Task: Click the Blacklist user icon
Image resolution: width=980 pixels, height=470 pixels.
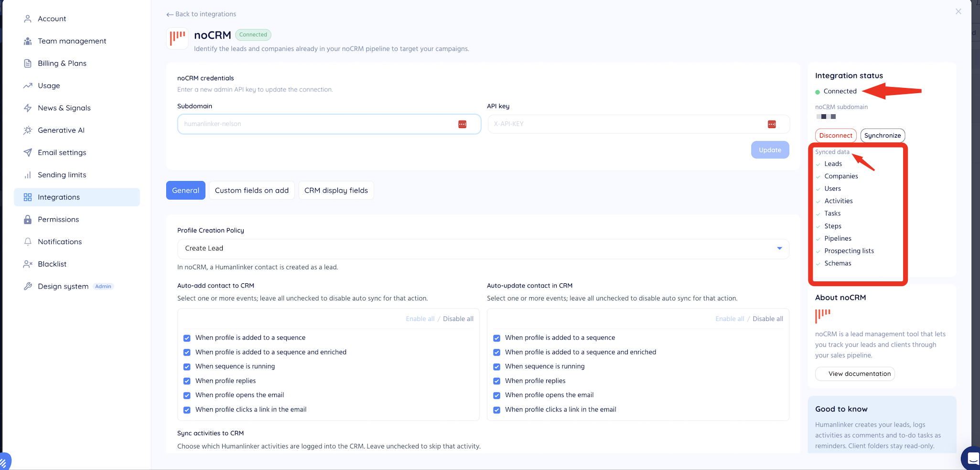Action: (x=28, y=264)
